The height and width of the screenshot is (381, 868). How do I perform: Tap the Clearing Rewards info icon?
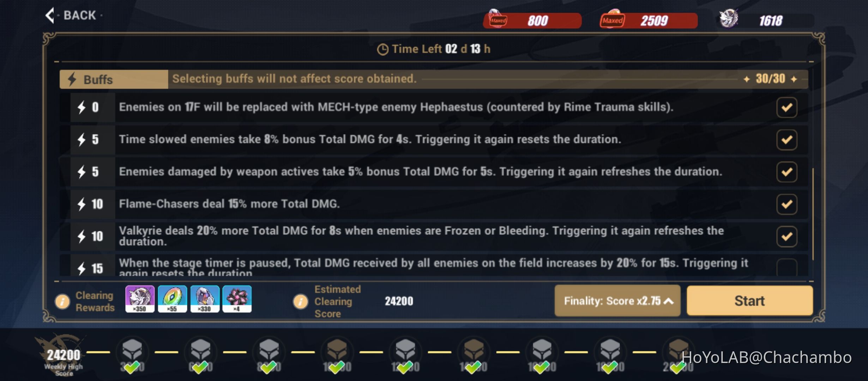[62, 302]
